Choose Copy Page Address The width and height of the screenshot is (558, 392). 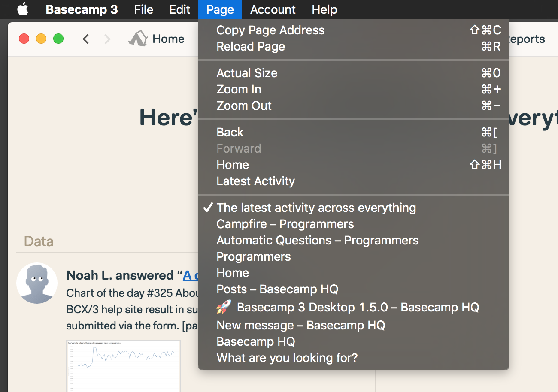pyautogui.click(x=354, y=30)
